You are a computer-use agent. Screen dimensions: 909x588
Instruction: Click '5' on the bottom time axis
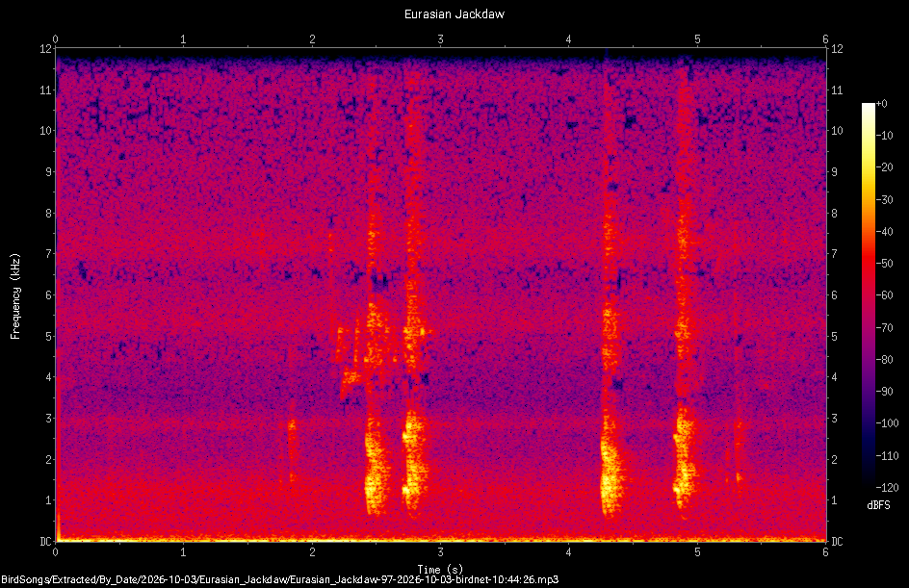(x=697, y=552)
